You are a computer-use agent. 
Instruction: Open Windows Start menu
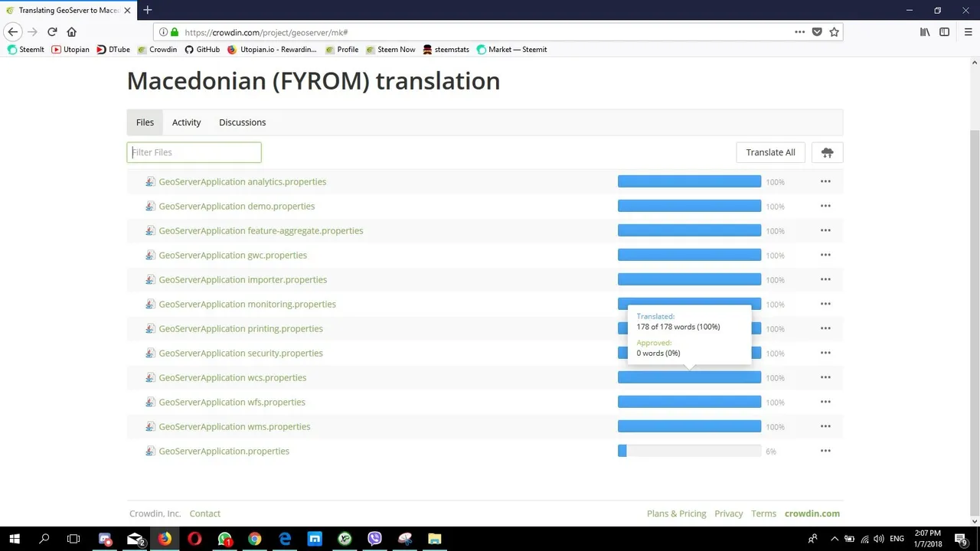(15, 539)
